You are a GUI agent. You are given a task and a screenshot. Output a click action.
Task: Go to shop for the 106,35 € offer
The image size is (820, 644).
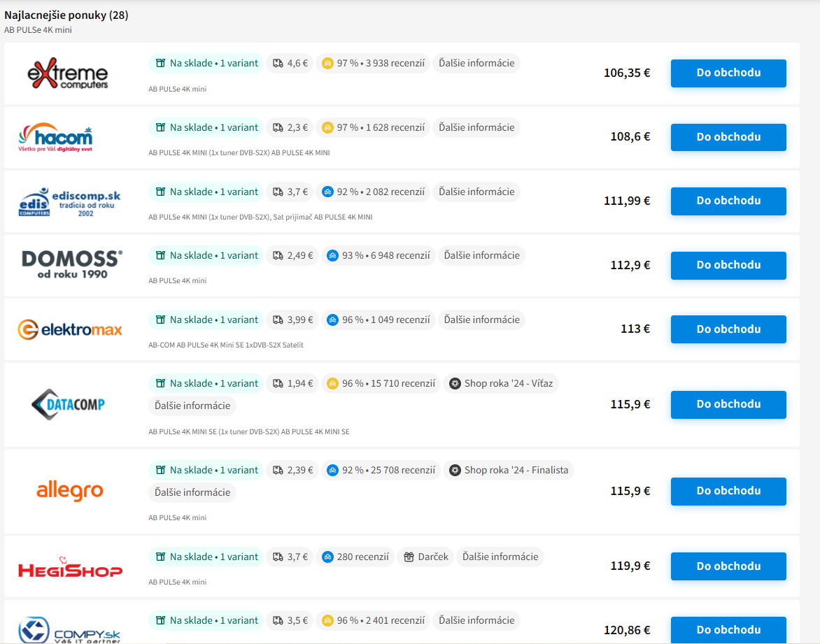[728, 73]
